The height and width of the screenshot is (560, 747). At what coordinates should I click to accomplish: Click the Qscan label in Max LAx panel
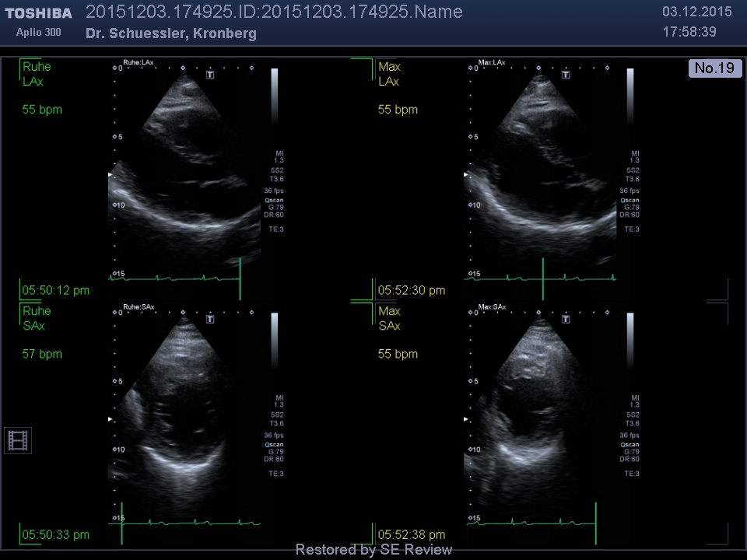(630, 200)
